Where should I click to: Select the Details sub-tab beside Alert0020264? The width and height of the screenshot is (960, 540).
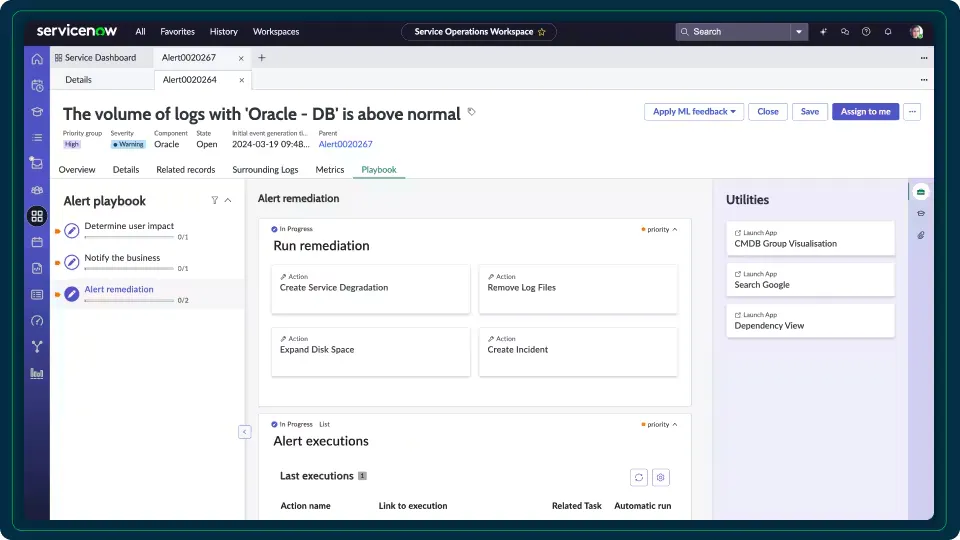pyautogui.click(x=78, y=80)
